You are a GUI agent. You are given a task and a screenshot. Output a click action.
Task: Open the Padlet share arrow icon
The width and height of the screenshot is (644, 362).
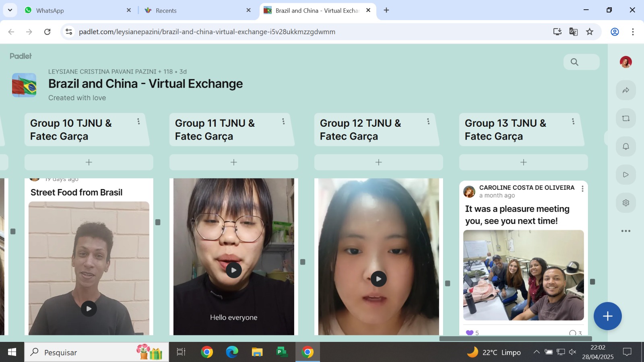click(x=625, y=90)
